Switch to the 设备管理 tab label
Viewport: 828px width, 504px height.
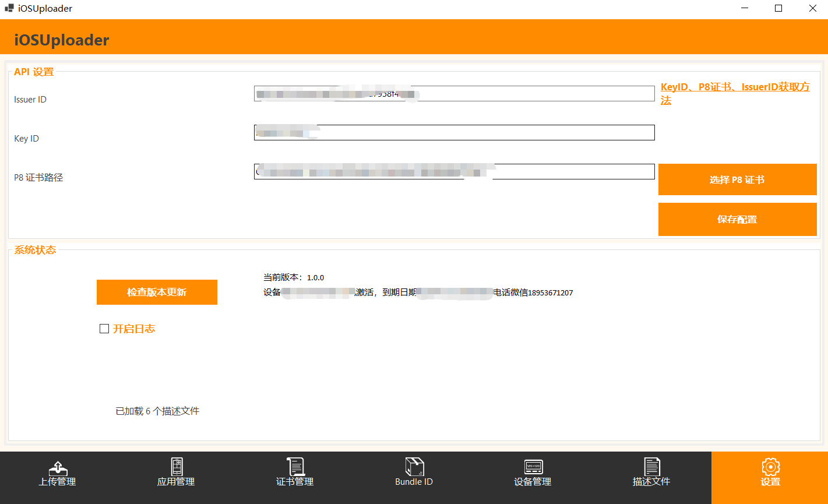point(533,482)
